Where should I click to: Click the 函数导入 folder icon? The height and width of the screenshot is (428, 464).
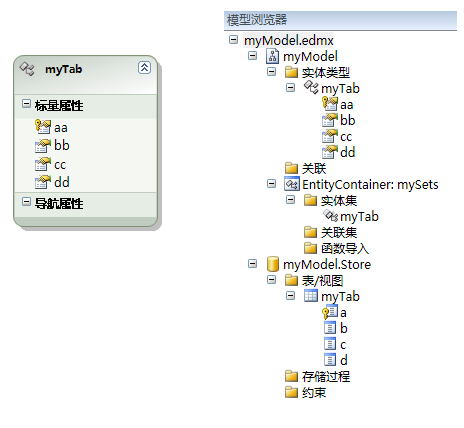310,248
